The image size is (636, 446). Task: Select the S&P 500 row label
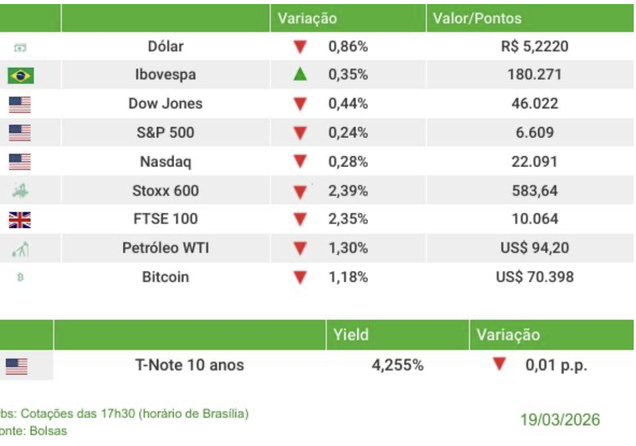165,133
